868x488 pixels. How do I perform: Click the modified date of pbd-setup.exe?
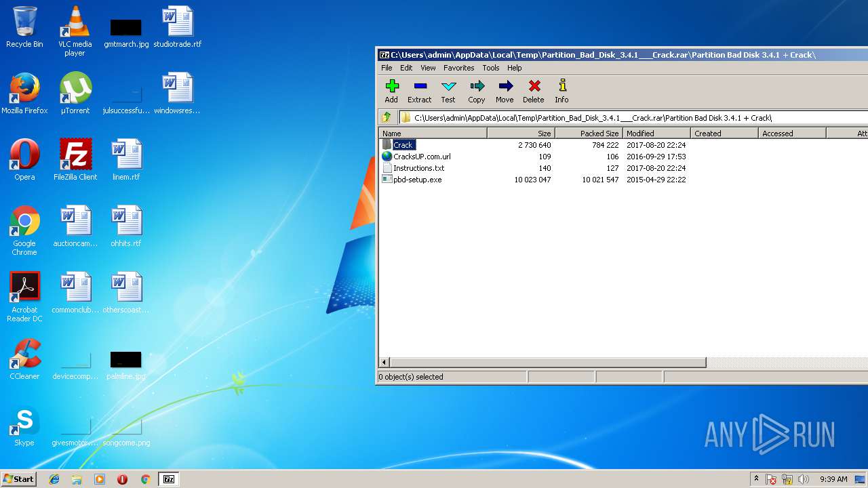click(656, 180)
